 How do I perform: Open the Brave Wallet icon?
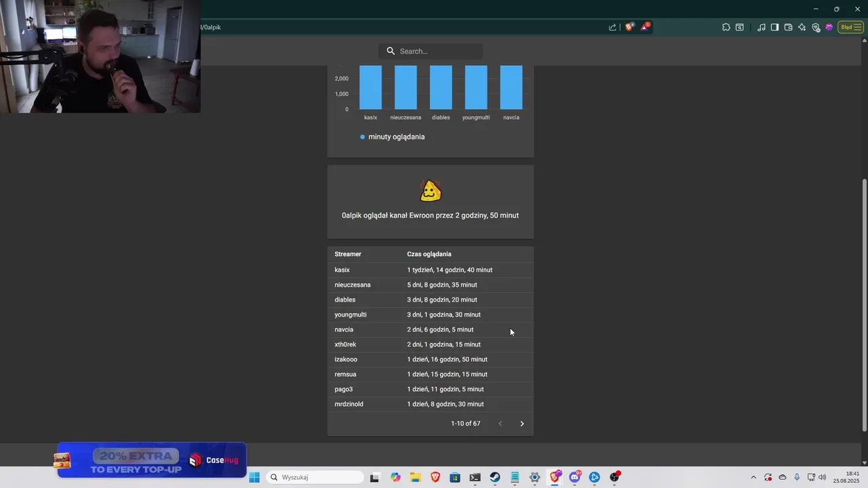pos(788,27)
